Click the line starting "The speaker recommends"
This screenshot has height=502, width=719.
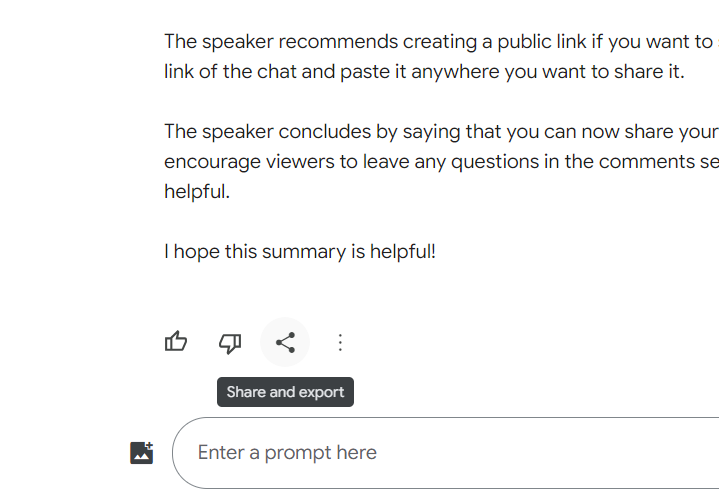coord(442,42)
